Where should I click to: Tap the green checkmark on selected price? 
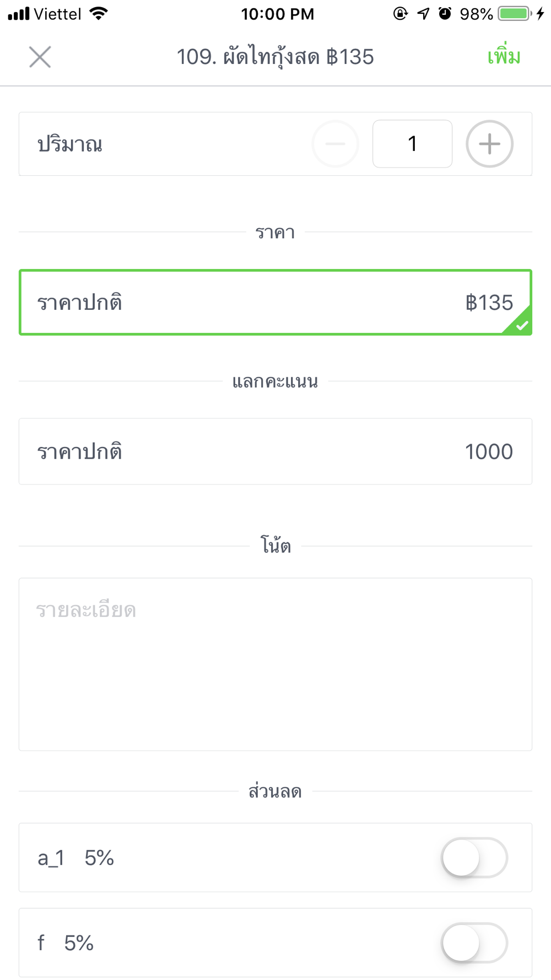point(521,325)
